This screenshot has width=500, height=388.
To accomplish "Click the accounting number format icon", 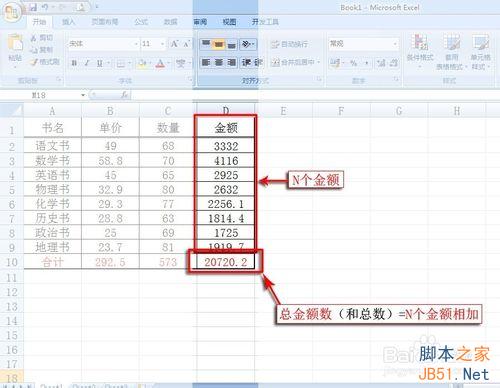I will (x=335, y=62).
